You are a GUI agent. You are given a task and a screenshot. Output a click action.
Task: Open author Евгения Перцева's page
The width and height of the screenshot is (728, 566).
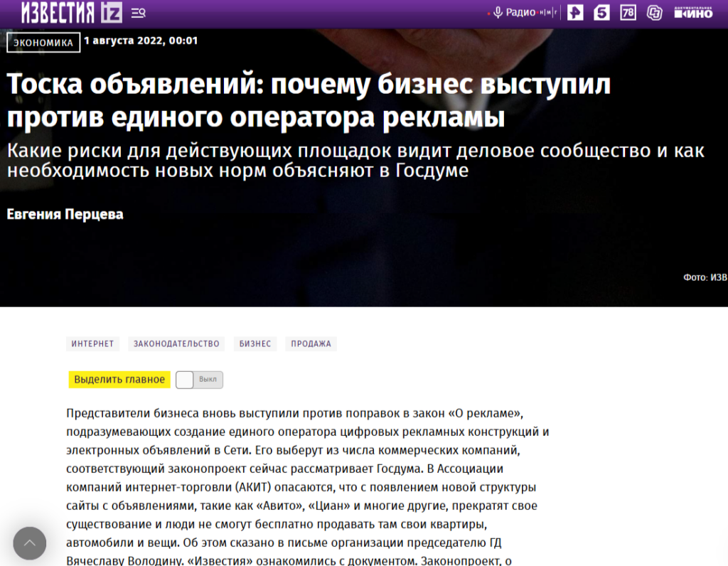click(65, 214)
